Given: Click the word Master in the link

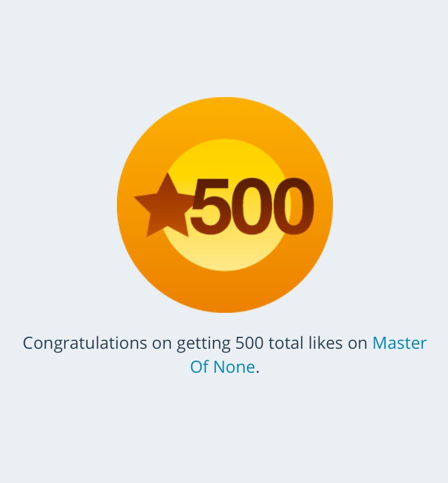Looking at the screenshot, I should [x=399, y=343].
